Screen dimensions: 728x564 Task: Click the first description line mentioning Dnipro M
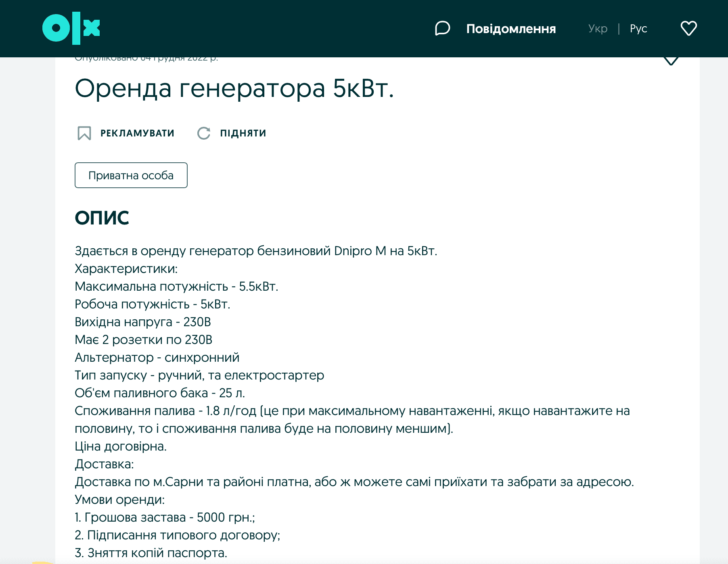256,251
